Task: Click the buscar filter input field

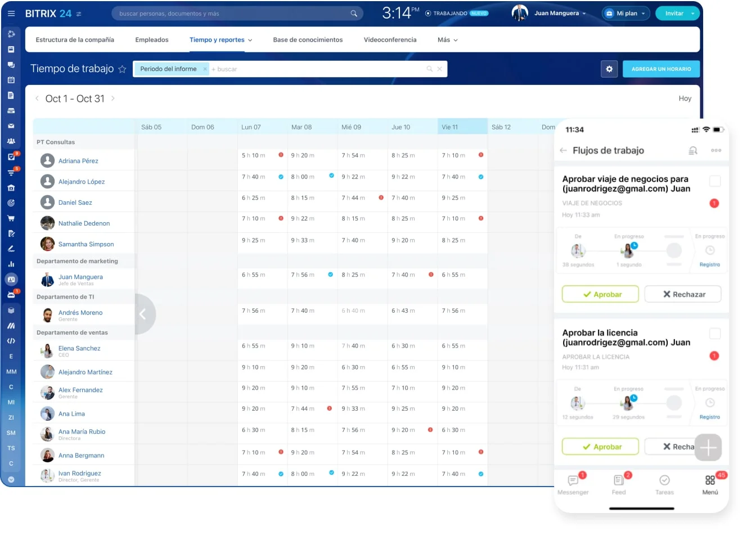Action: tap(315, 69)
